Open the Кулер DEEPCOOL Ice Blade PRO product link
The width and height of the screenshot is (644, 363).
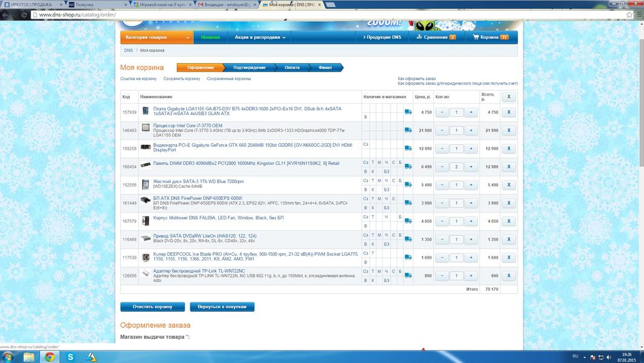pos(256,256)
